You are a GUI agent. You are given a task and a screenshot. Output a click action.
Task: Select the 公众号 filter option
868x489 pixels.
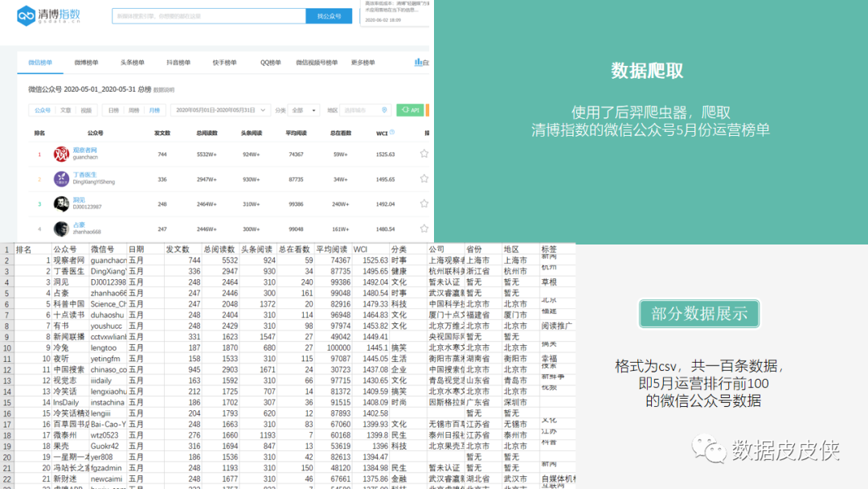pos(43,110)
